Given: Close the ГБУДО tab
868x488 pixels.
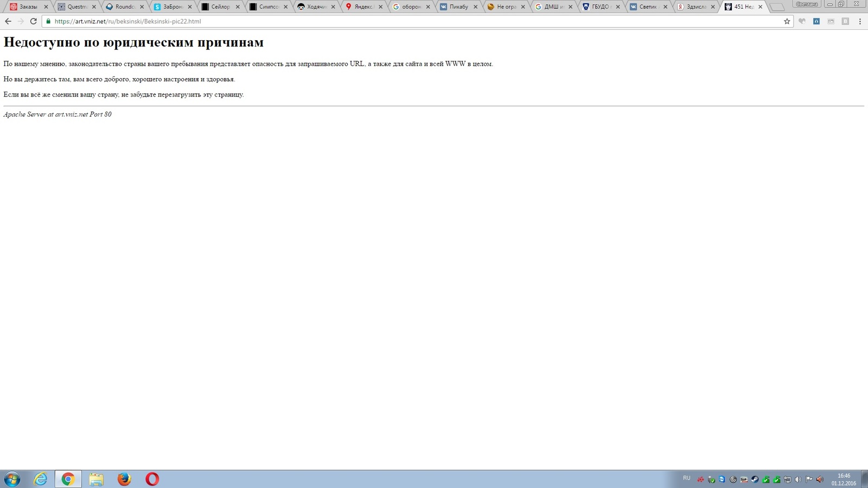Looking at the screenshot, I should [x=618, y=7].
